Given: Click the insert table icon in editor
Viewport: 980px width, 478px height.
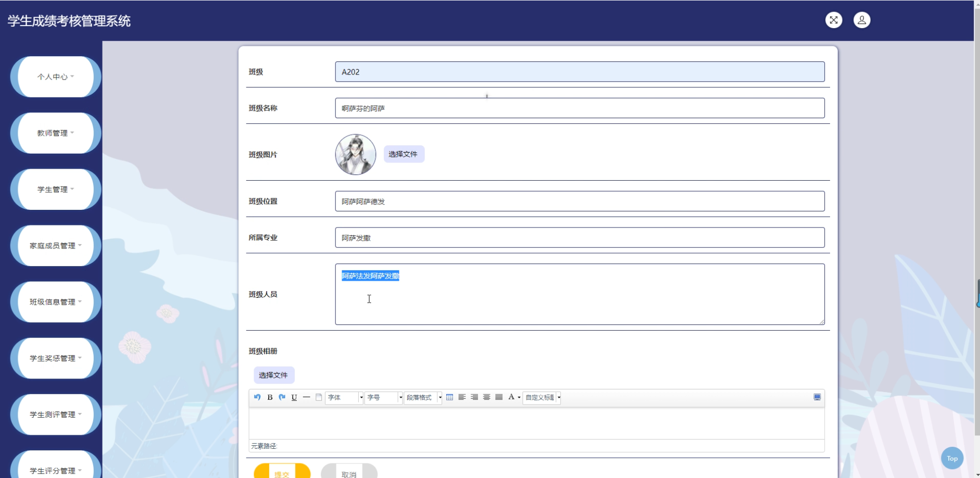Looking at the screenshot, I should click(x=449, y=397).
